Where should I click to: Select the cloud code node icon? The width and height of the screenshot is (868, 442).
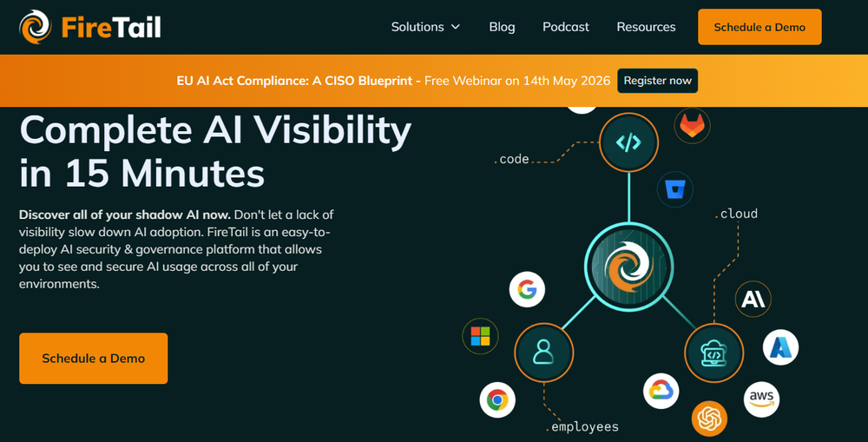tap(714, 353)
